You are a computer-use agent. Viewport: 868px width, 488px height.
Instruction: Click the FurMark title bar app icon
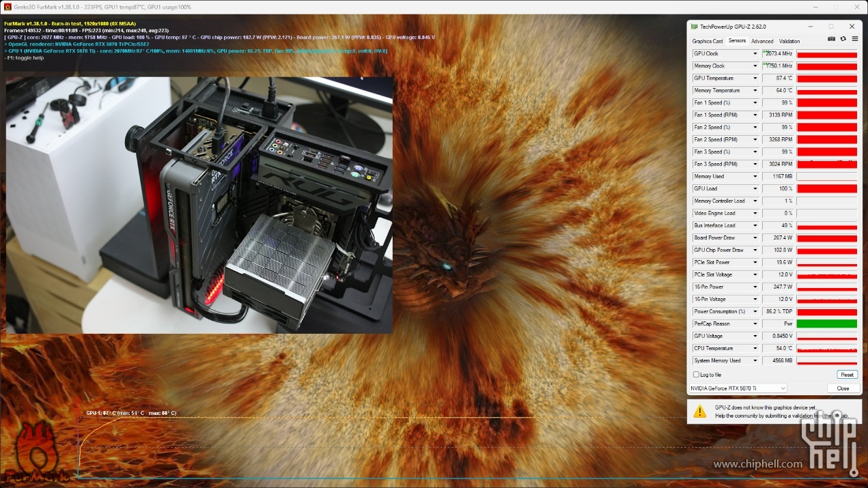tap(8, 7)
